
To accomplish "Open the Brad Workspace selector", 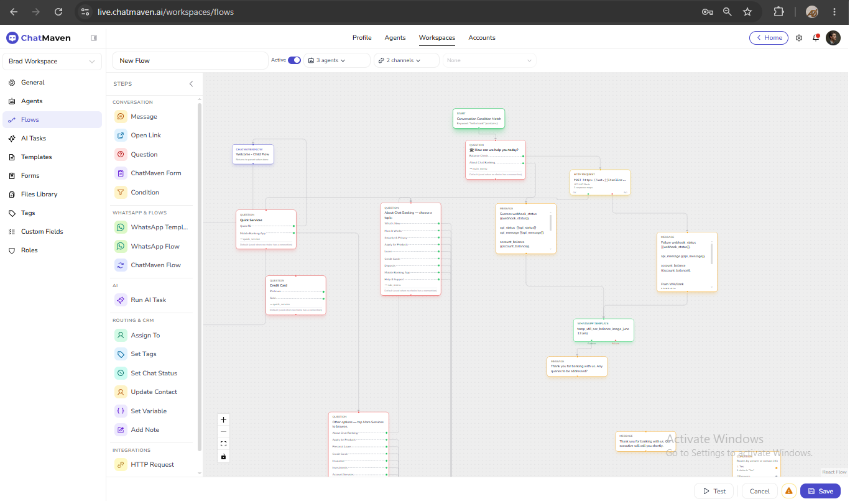I will [x=52, y=62].
